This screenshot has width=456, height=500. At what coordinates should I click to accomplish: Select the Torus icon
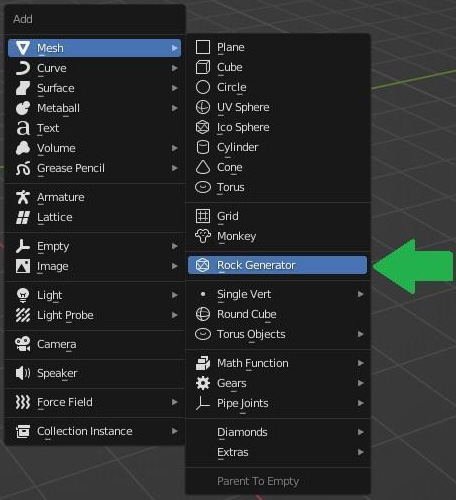[203, 187]
